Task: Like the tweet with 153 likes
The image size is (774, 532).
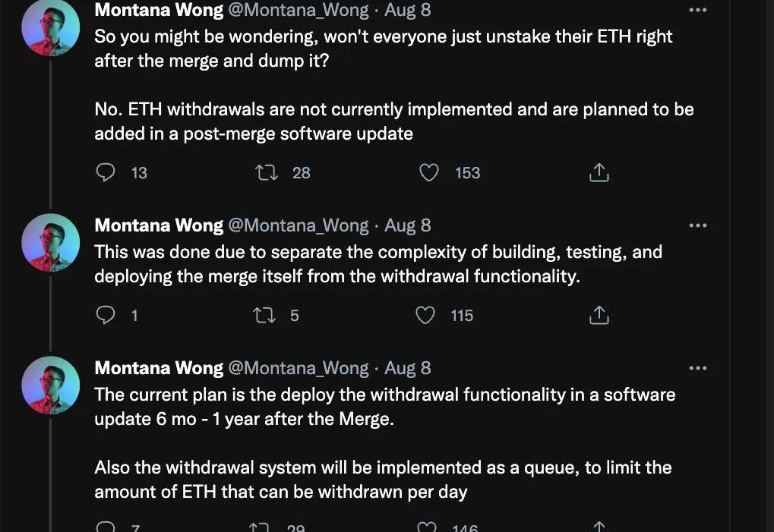Action: tap(429, 173)
